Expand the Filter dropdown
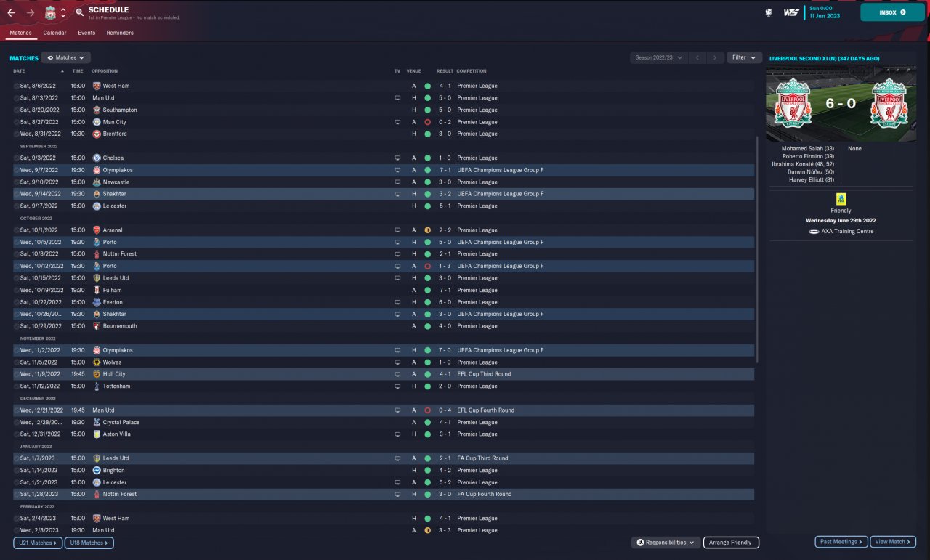Screen dimensions: 930x560 [744, 57]
